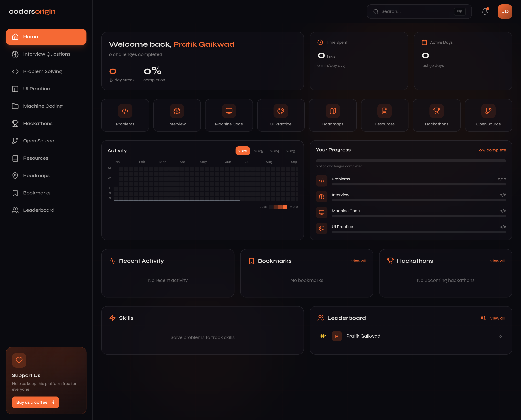521x420 pixels.
Task: Open the Roadmaps quick-link card
Action: (332, 115)
